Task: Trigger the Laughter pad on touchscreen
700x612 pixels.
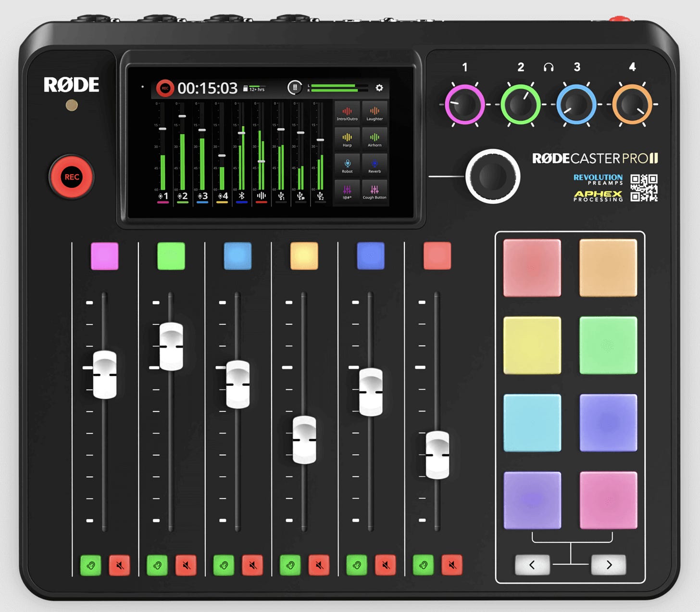Action: click(x=375, y=113)
